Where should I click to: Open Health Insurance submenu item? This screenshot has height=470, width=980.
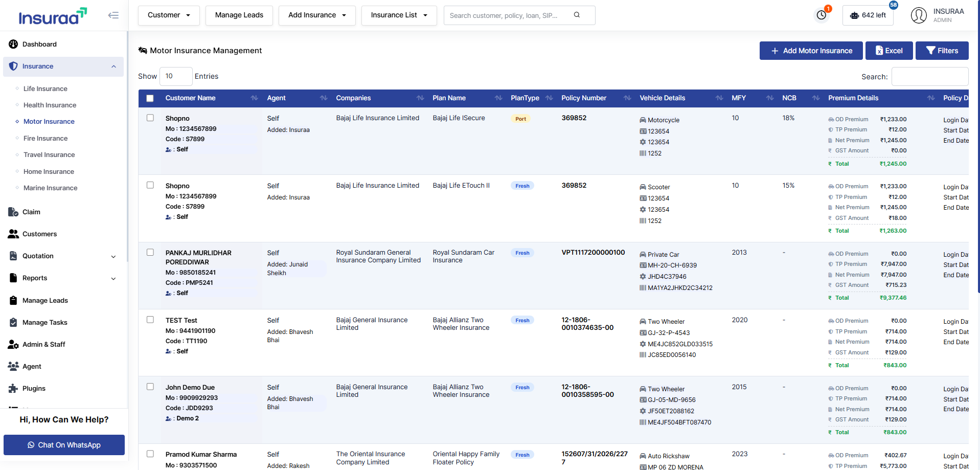click(x=50, y=105)
